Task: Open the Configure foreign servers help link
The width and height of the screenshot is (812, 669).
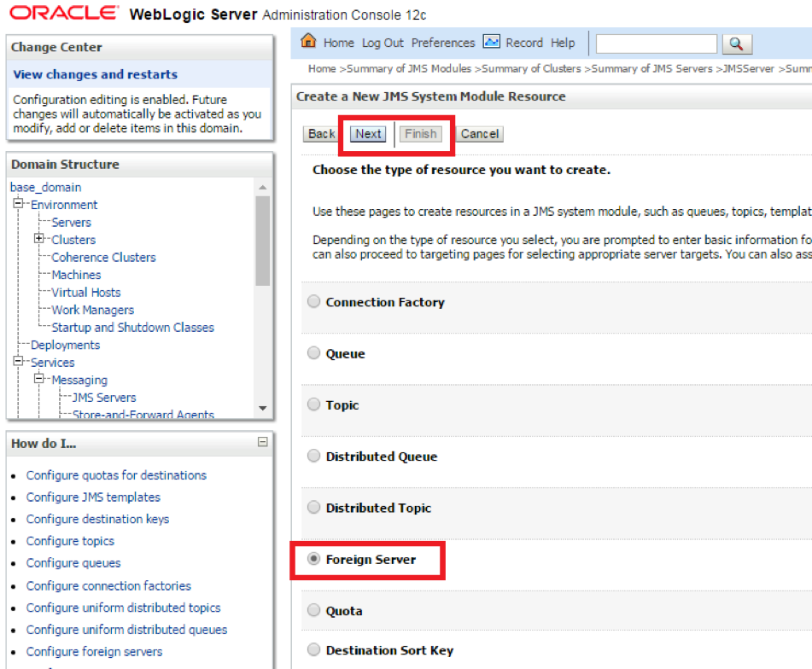Action: point(94,652)
